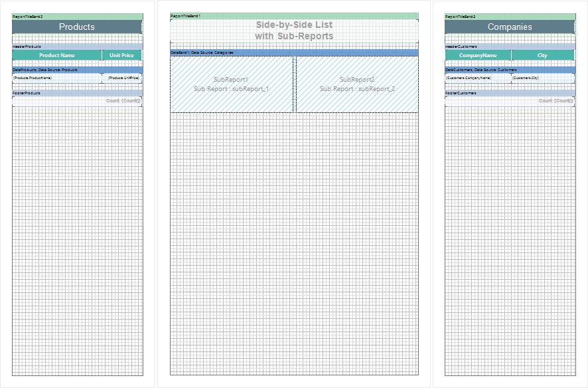Screen dimensions: 588x388
Task: Select the SubReport2 component
Action: click(357, 84)
